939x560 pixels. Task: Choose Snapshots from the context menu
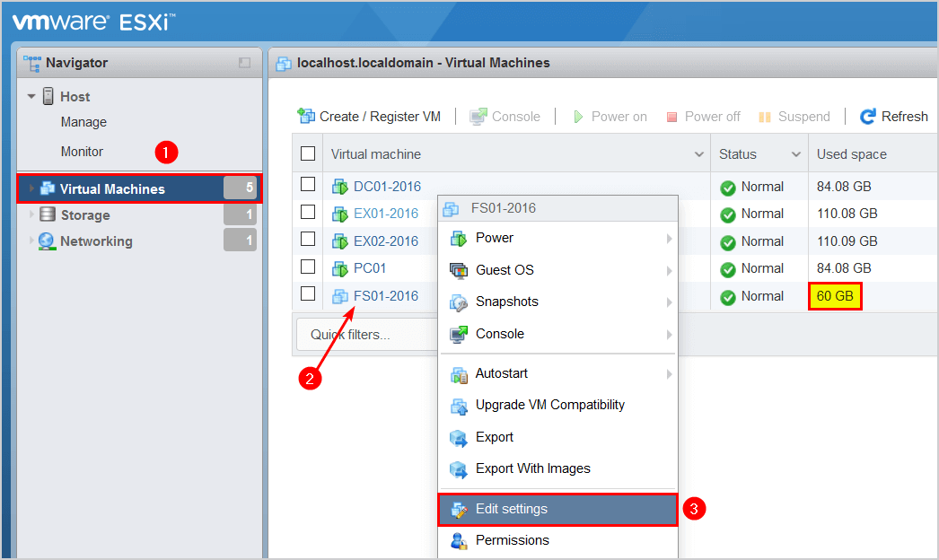(558, 302)
